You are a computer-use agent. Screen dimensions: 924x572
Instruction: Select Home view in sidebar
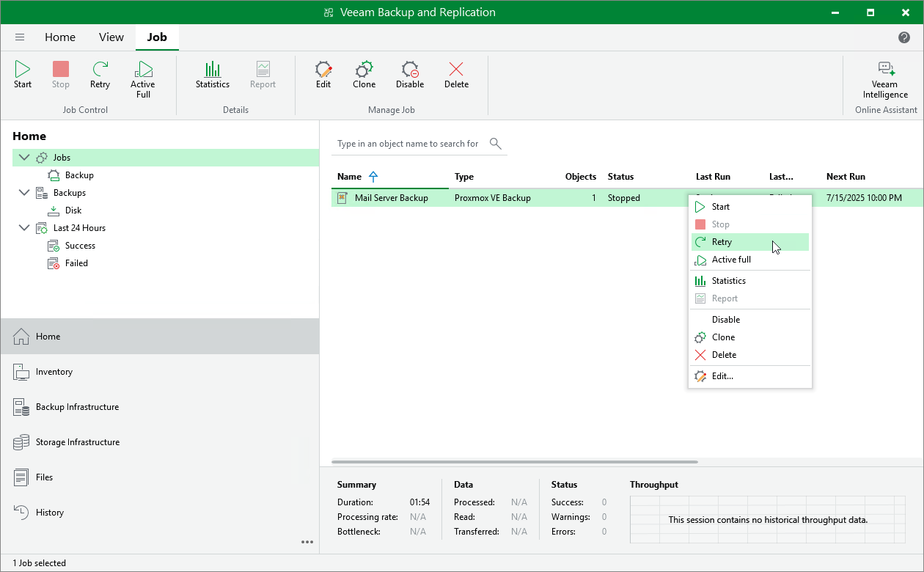(x=160, y=337)
